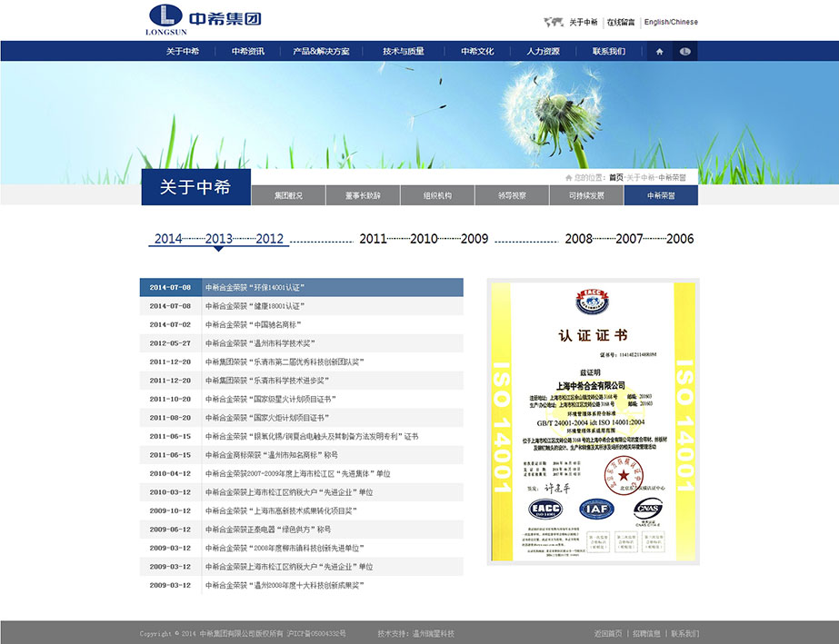Open 乐清市科学技术进步奖 row
The image size is (839, 644).
(302, 381)
